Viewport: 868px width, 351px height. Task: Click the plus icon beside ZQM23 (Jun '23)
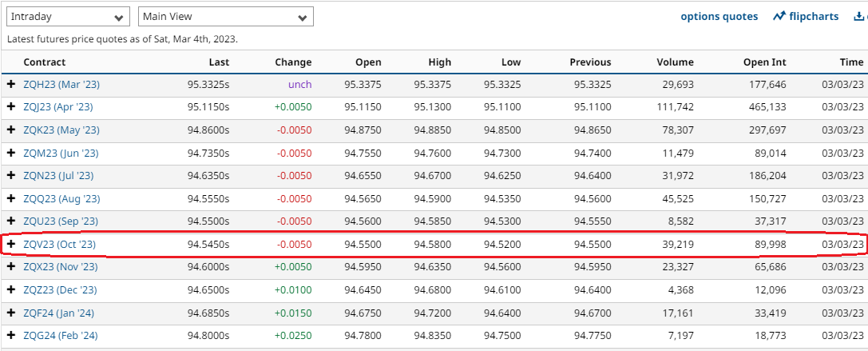point(11,153)
